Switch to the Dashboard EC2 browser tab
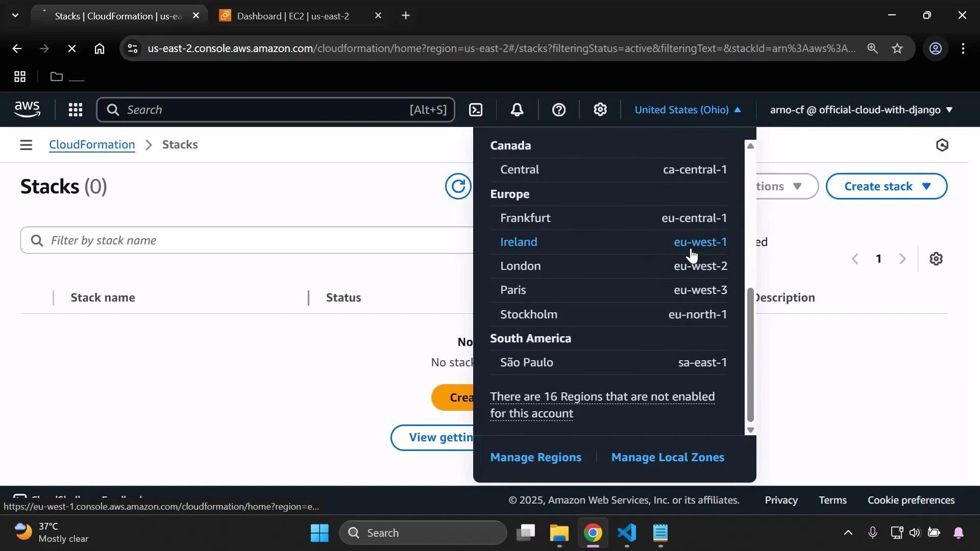This screenshot has width=980, height=551. [293, 15]
